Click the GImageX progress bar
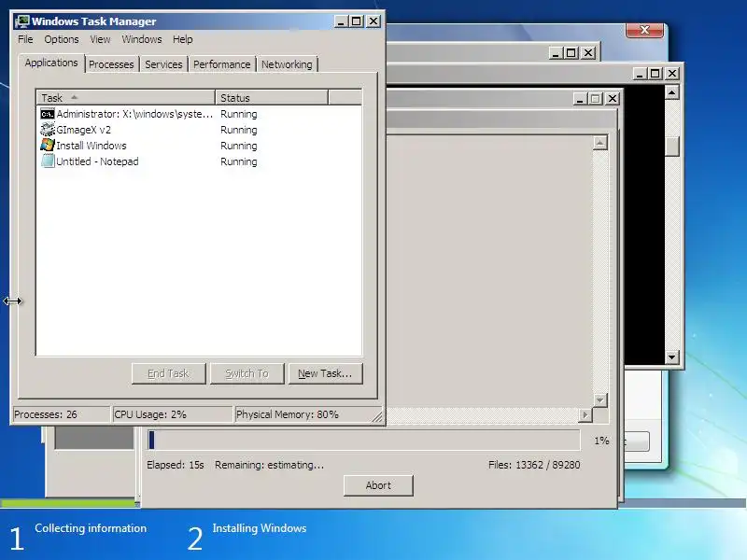This screenshot has width=747, height=560. click(363, 440)
